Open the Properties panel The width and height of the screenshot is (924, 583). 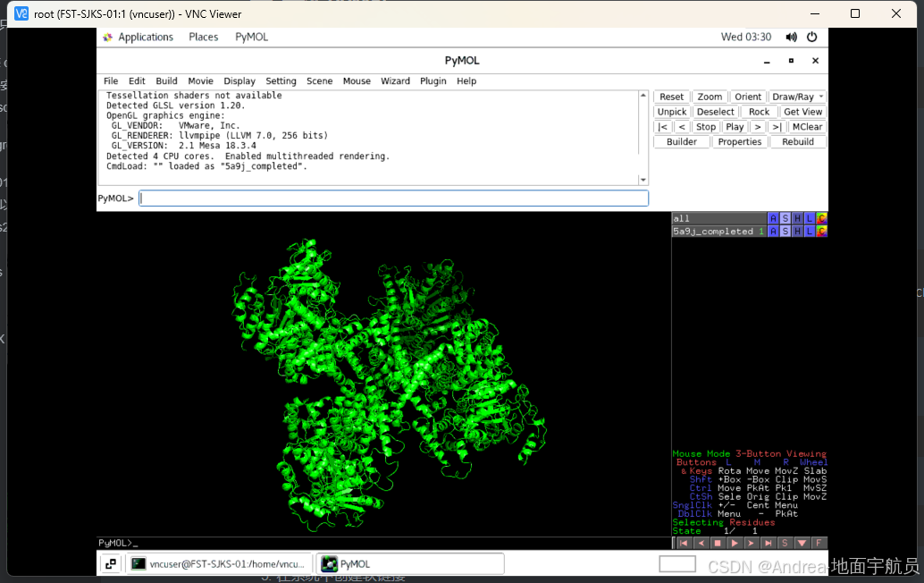(x=740, y=142)
